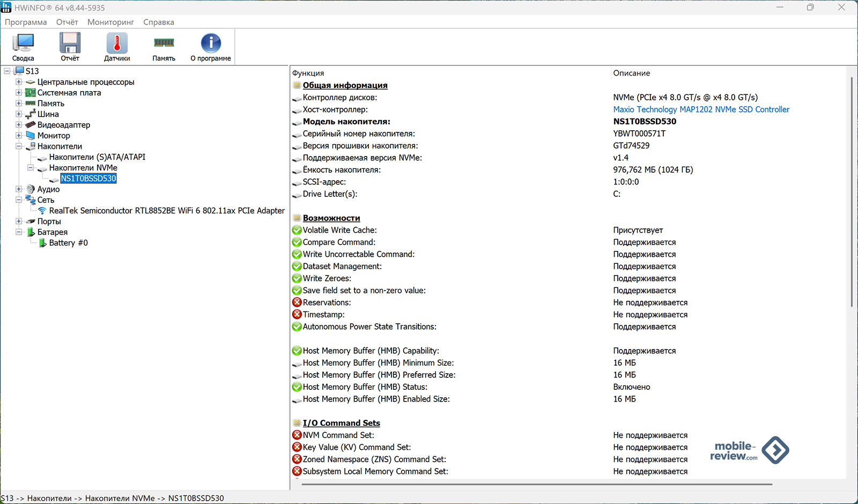The height and width of the screenshot is (504, 858).
Task: Expand the Центральные процессоры node
Action: tap(19, 82)
